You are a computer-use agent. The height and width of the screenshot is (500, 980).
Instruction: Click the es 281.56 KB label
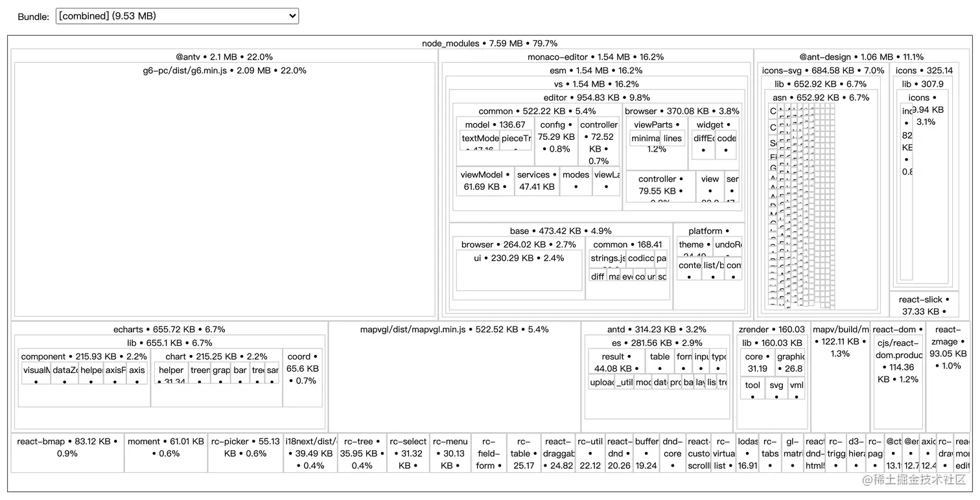(657, 343)
